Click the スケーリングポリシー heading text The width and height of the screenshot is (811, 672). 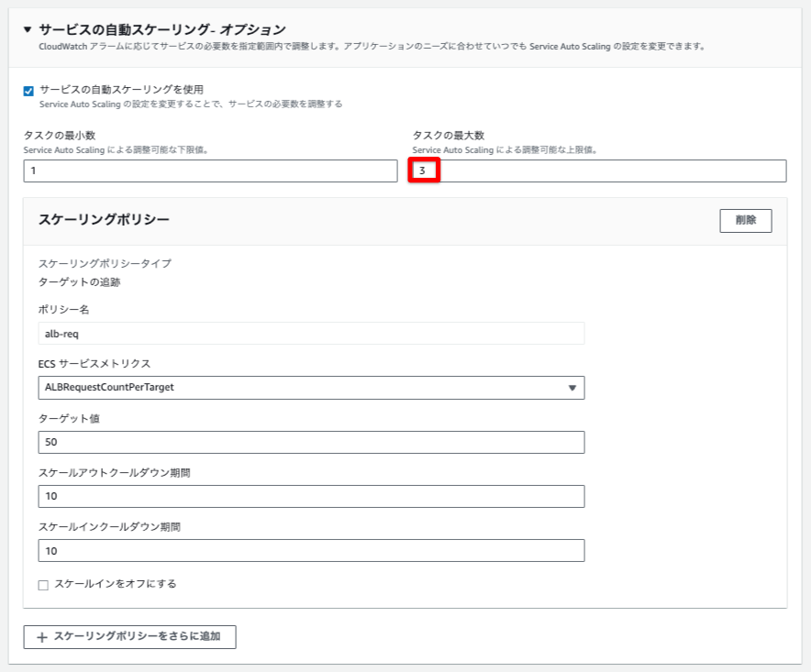104,220
